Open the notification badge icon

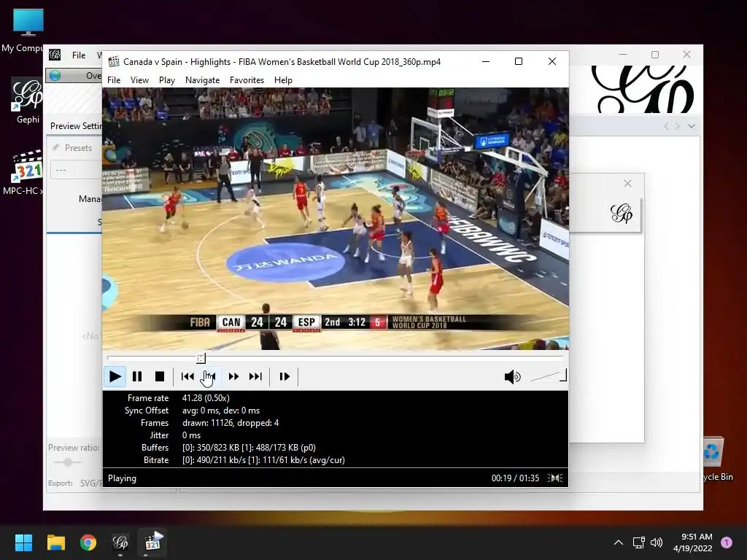click(x=727, y=542)
